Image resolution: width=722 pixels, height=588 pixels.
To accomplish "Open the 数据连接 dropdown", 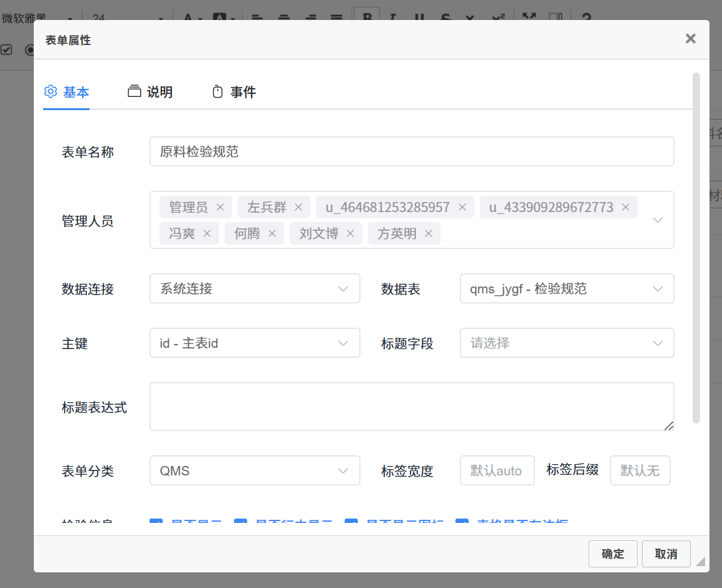I will point(255,288).
